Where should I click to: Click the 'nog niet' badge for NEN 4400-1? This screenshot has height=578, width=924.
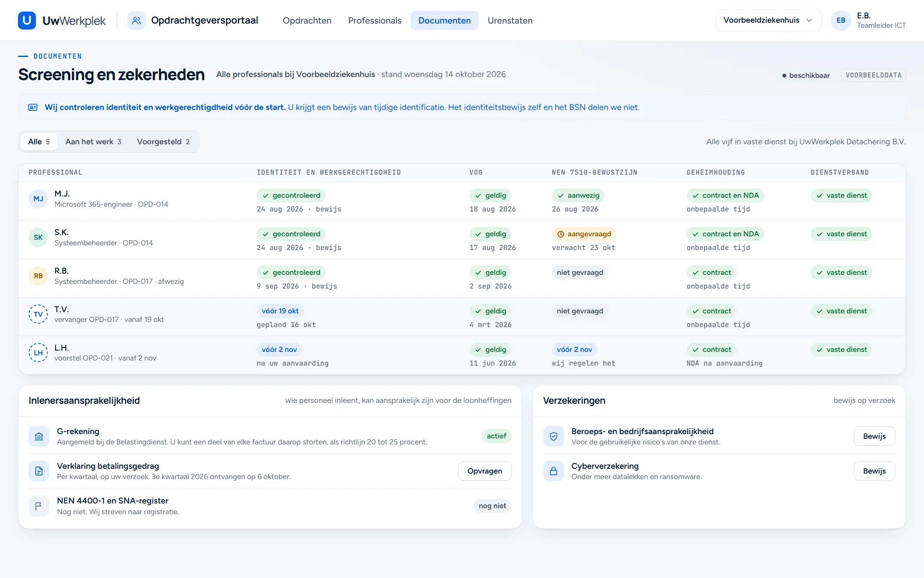pos(492,506)
